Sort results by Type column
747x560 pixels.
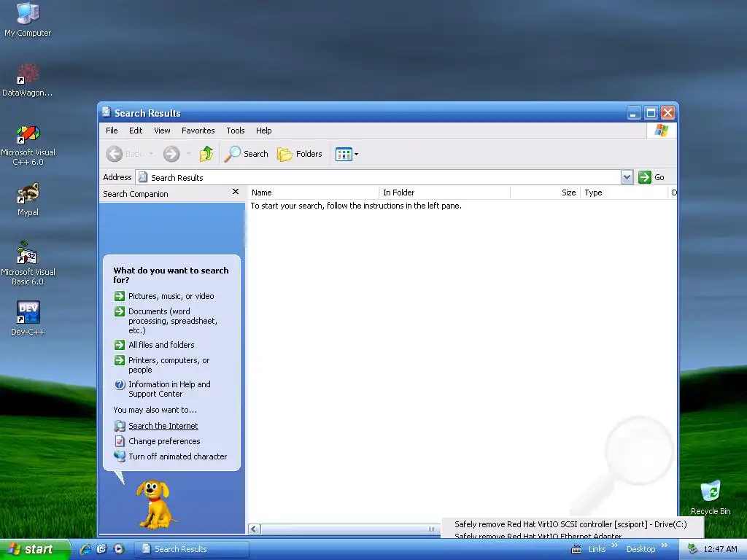pyautogui.click(x=624, y=192)
